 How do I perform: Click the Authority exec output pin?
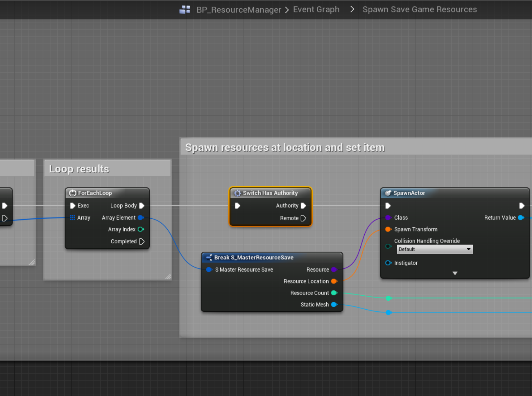tap(303, 206)
